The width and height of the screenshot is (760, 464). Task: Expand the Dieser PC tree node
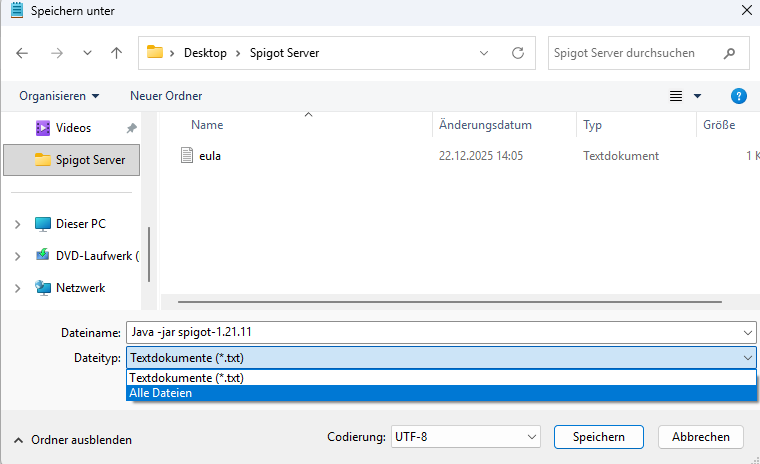coord(17,224)
